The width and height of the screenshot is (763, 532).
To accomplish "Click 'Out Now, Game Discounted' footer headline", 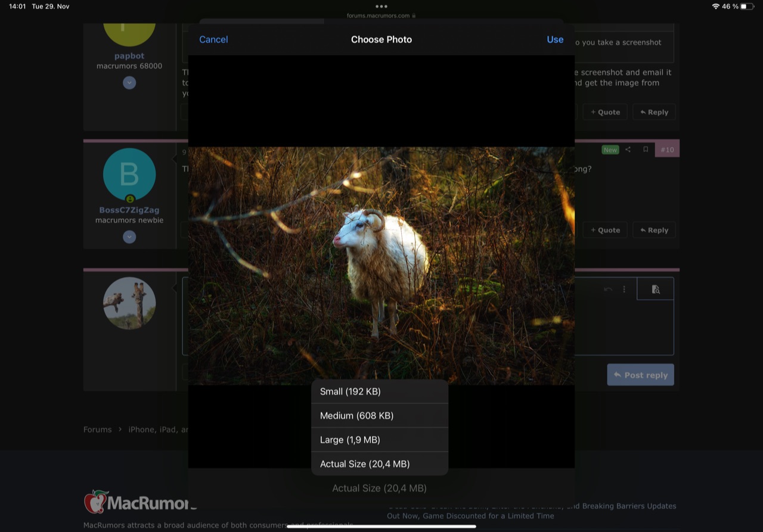I will tap(470, 516).
